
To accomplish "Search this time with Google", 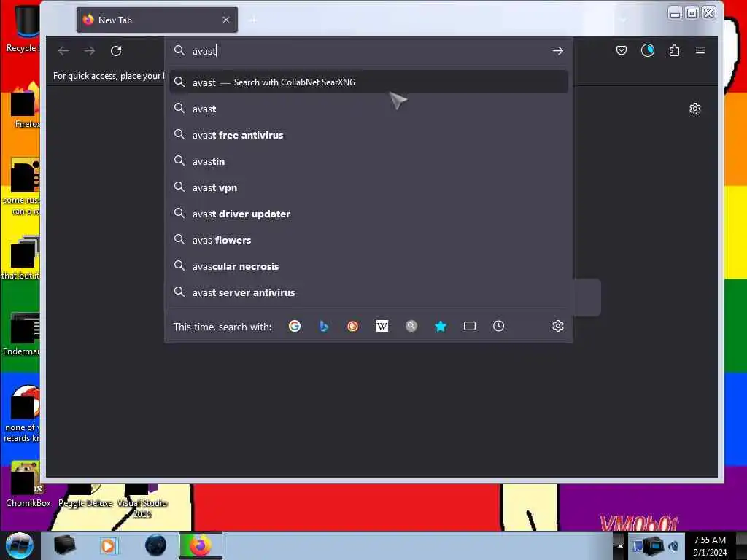I will coord(295,326).
